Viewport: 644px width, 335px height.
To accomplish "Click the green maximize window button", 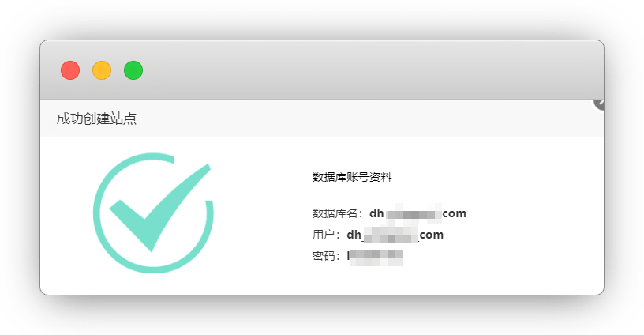I will 133,70.
